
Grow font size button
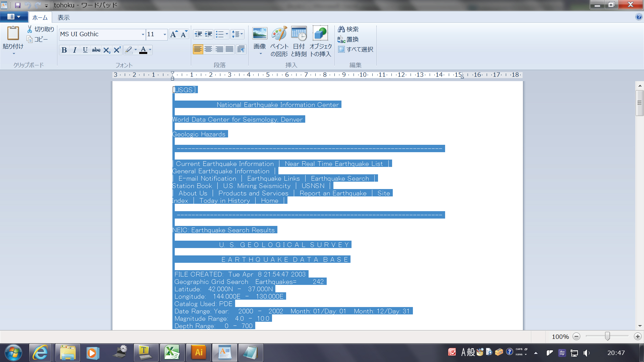coord(174,34)
